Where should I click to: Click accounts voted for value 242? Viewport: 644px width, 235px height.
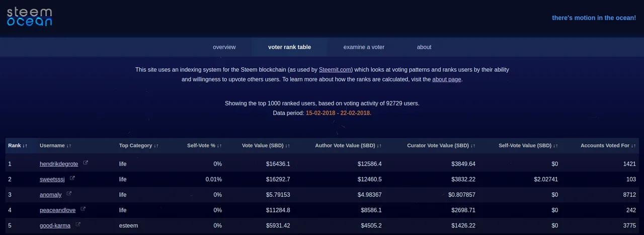pos(631,210)
